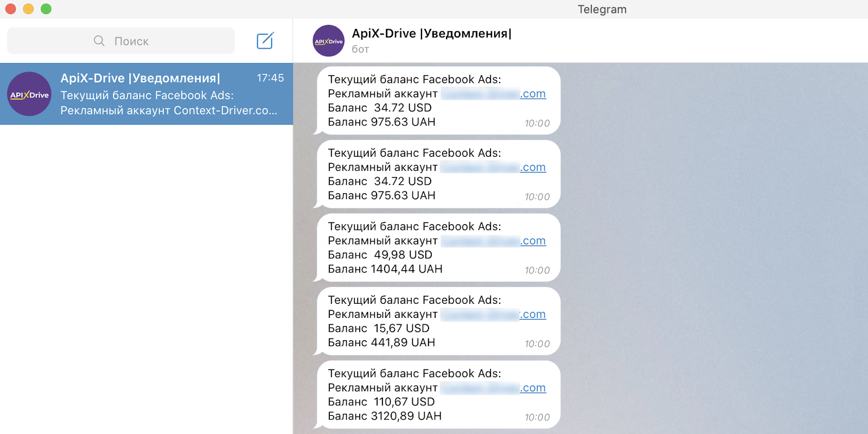Click the magnifier icon in search box

coord(99,41)
